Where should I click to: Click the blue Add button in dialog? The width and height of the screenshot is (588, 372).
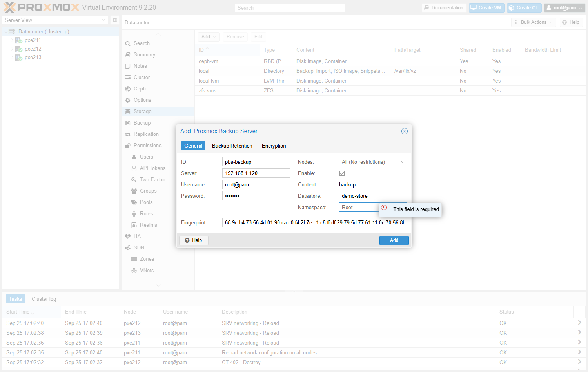coord(394,240)
